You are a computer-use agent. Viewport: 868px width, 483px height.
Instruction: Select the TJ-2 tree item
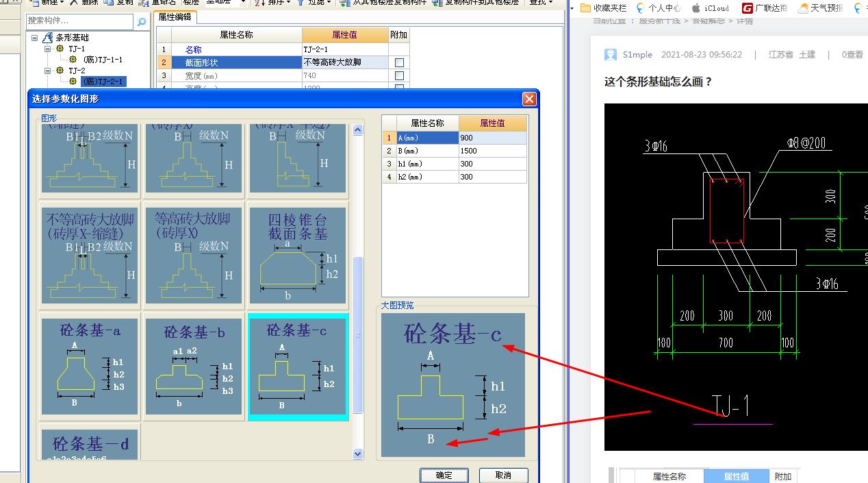point(77,71)
